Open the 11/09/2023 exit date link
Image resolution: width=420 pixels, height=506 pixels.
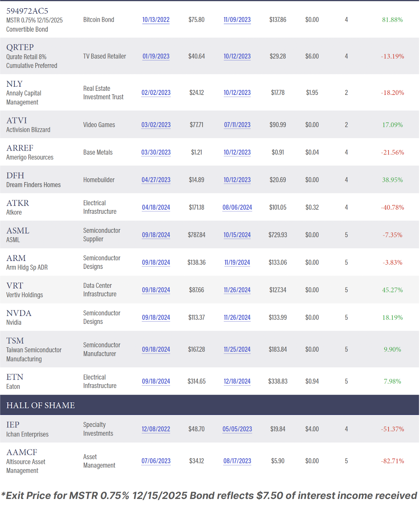[237, 20]
